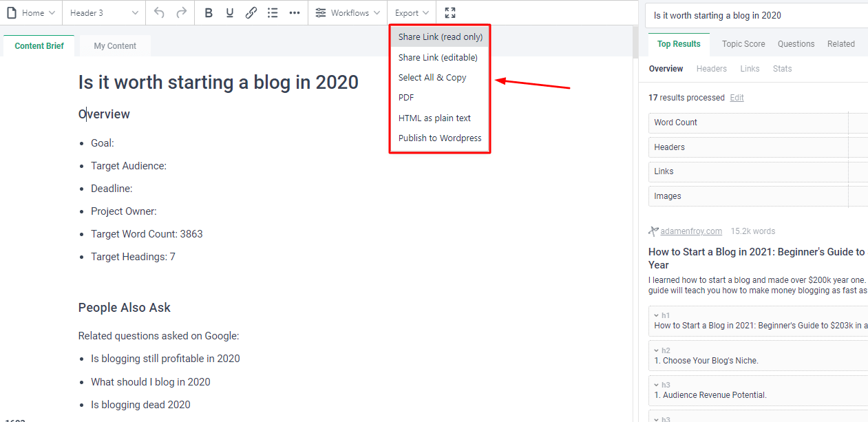Click 'Is blogging still profitable in 2020'

[x=165, y=359]
